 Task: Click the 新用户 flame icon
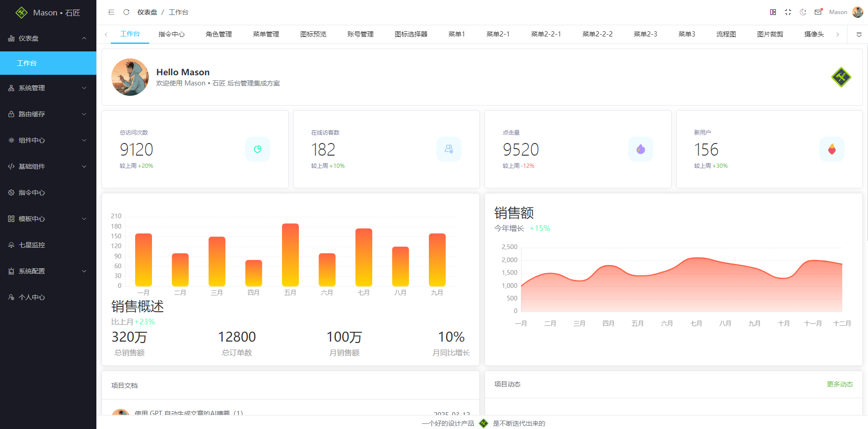tap(832, 149)
